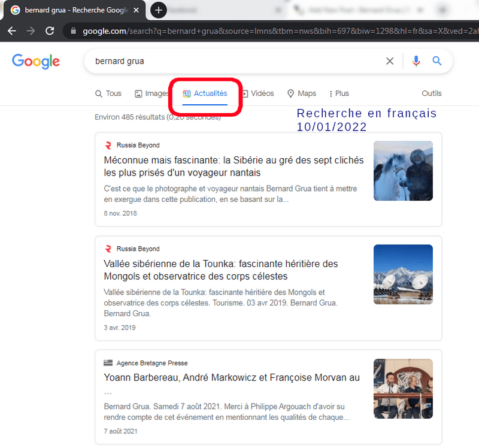
Task: Clear the search query with the X icon
Action: tap(390, 61)
